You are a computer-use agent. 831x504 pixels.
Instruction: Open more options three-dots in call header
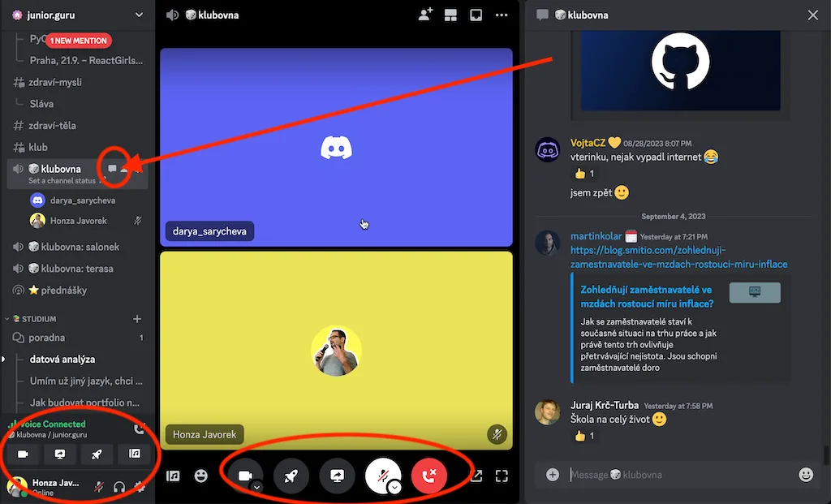click(x=502, y=15)
